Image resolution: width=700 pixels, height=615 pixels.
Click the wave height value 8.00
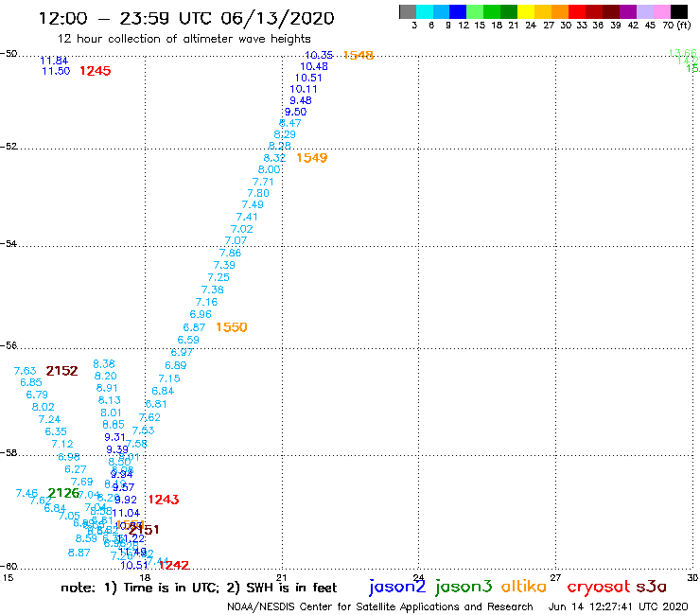(x=269, y=169)
